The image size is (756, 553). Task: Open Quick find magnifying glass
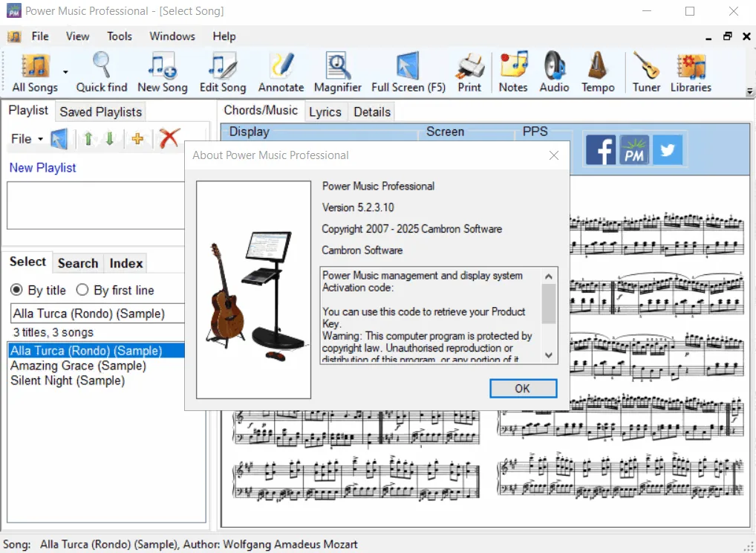tap(101, 72)
